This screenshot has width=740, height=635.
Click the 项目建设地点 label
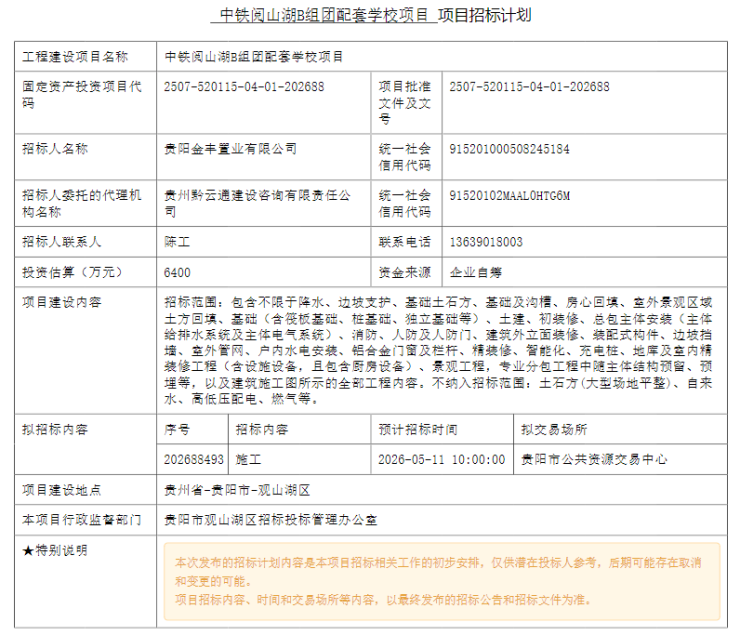[61, 490]
